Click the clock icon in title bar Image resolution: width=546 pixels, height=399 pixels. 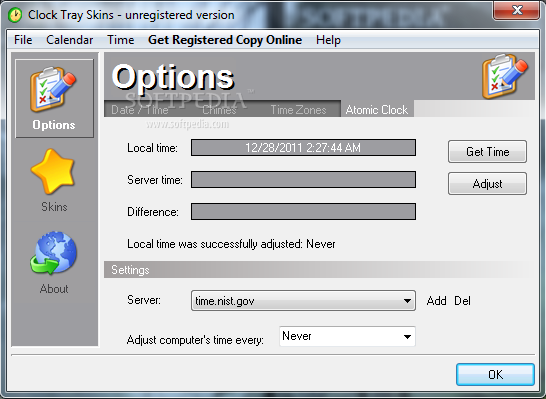15,15
